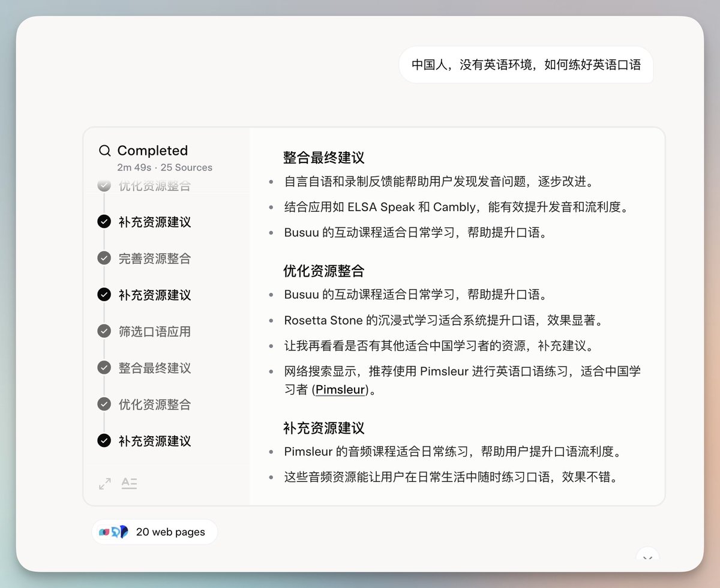Click the source favicons beside 20 web pages

point(114,532)
